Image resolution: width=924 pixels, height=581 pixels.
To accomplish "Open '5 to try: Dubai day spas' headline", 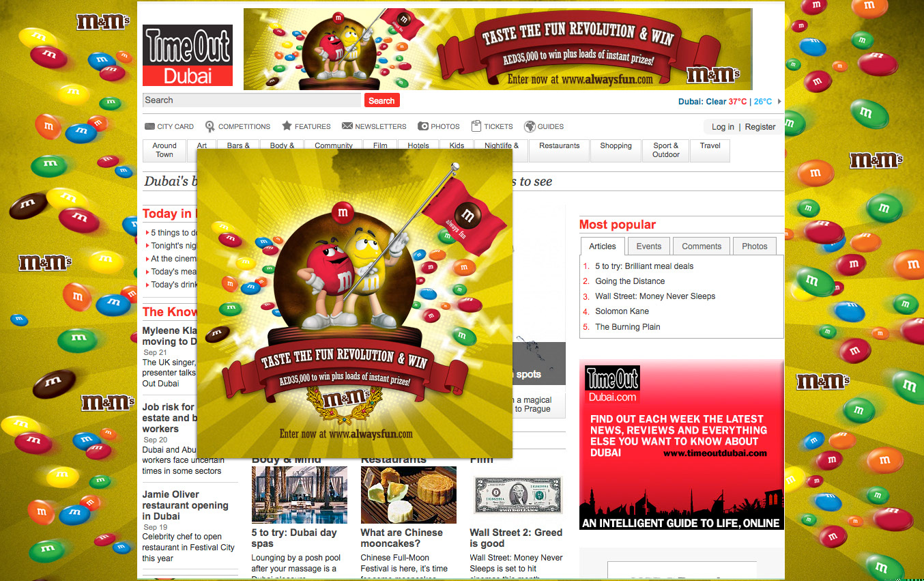I will click(x=294, y=538).
